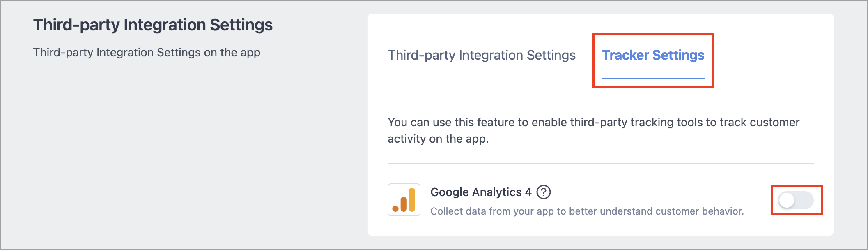
Task: Enable the Google Analytics 4 toggle
Action: click(796, 200)
